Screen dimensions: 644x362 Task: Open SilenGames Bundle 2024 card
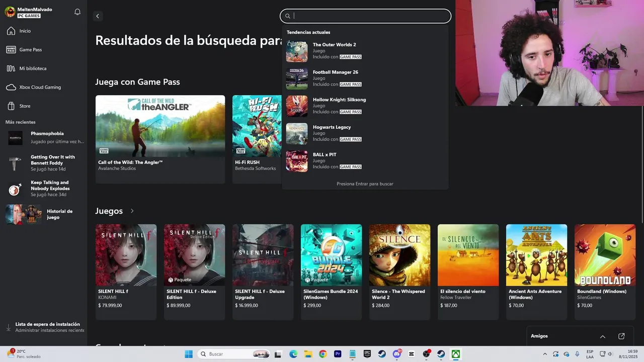point(331,272)
